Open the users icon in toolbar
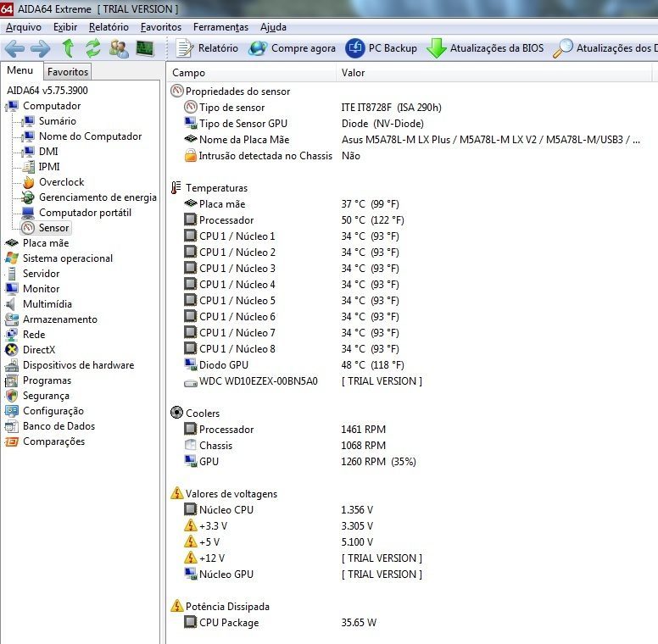Screen dimensions: 658x644 (120, 48)
